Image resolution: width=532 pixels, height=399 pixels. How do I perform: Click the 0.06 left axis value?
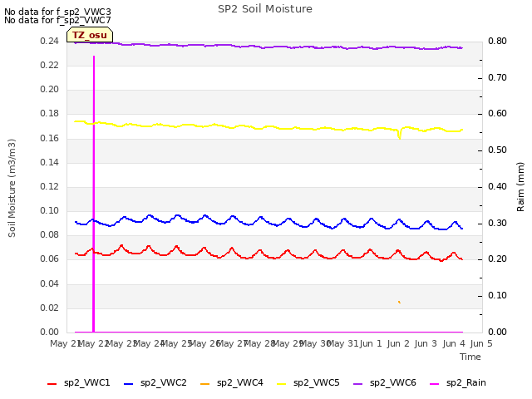[x=50, y=259]
